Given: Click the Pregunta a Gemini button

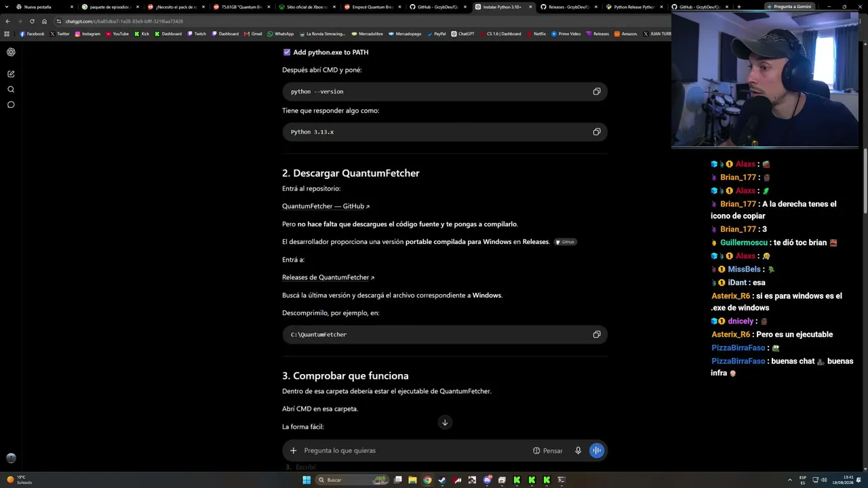Looking at the screenshot, I should point(789,7).
